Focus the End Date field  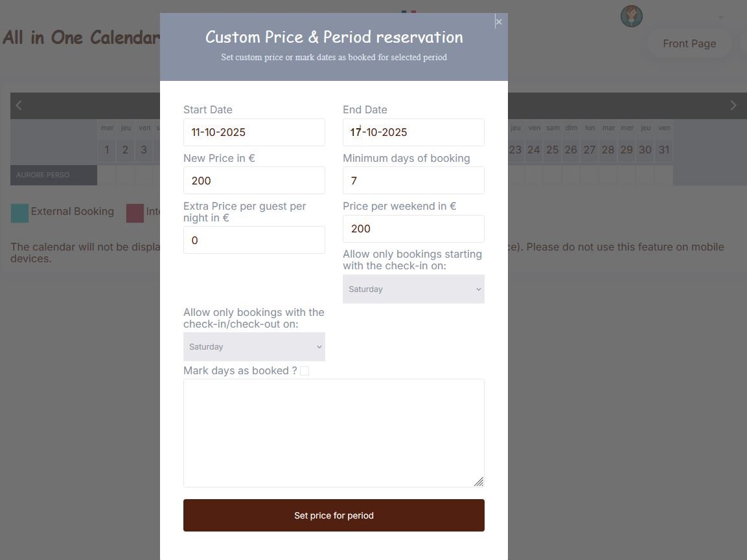click(413, 132)
